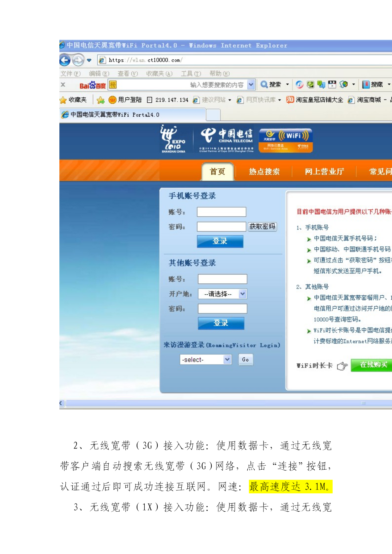Image resolution: width=392 pixels, height=554 pixels.
Task: Open the 用户登陆 favorites link
Action: 125,100
